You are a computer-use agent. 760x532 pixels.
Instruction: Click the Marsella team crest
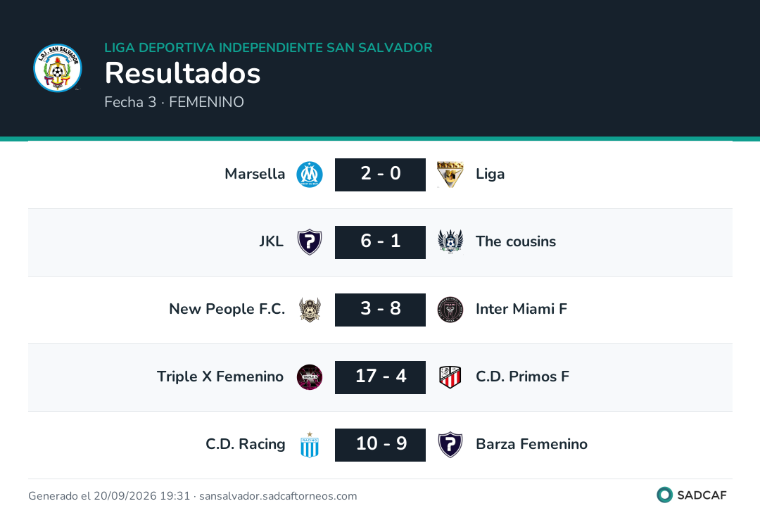(310, 175)
